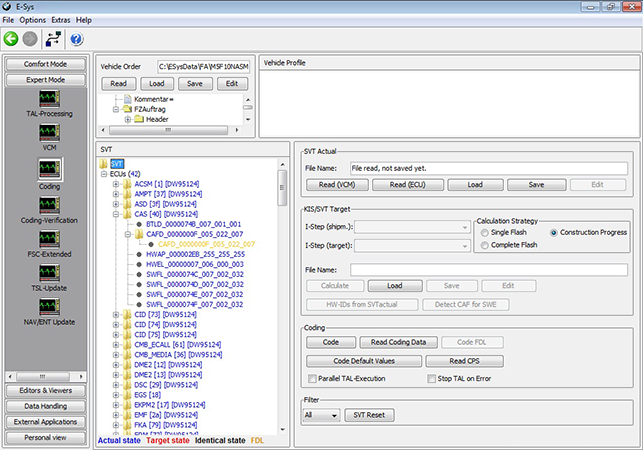Open the help question mark icon

click(76, 39)
